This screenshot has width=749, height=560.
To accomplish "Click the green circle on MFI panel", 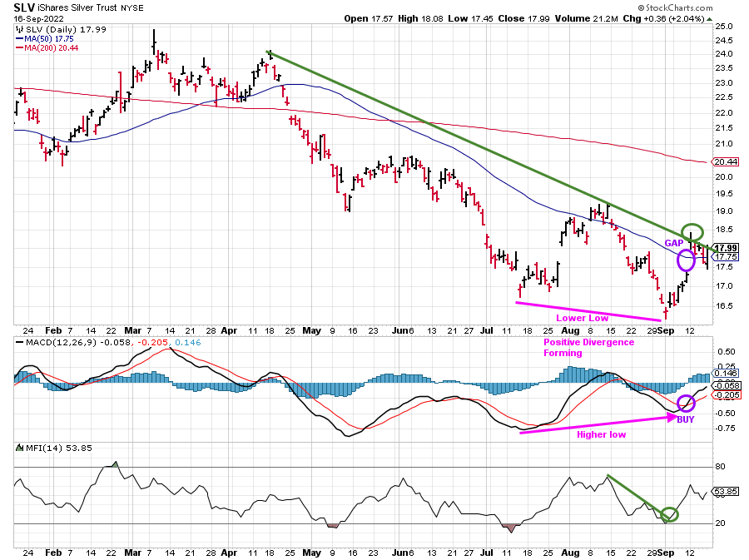I will click(x=670, y=514).
